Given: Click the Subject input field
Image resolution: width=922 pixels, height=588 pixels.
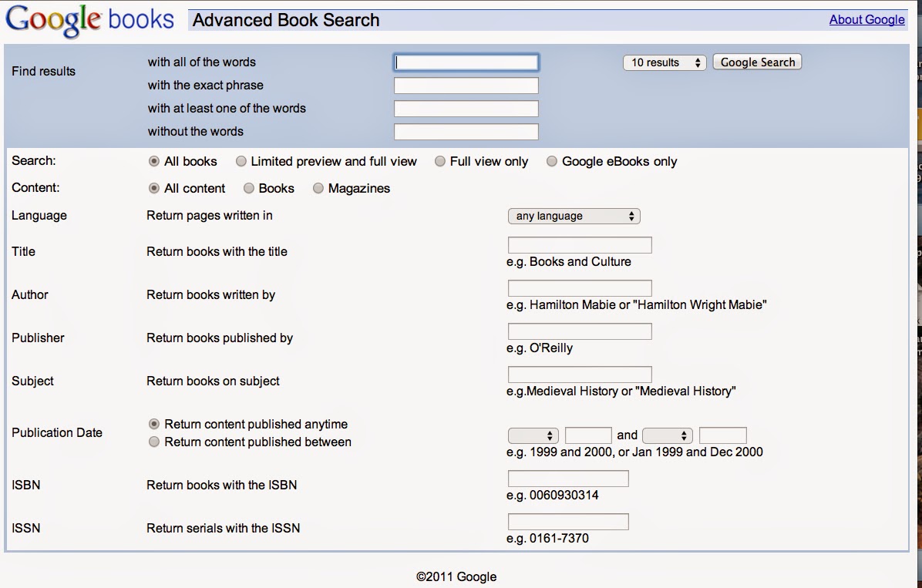Looking at the screenshot, I should tap(580, 375).
